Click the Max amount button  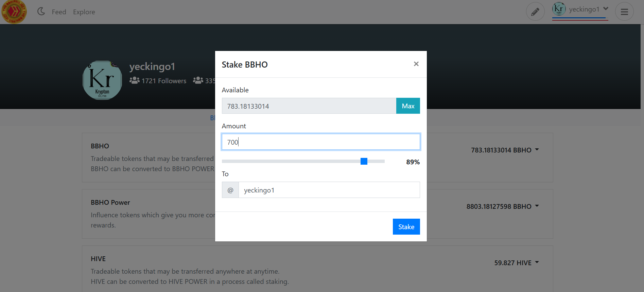coord(408,106)
